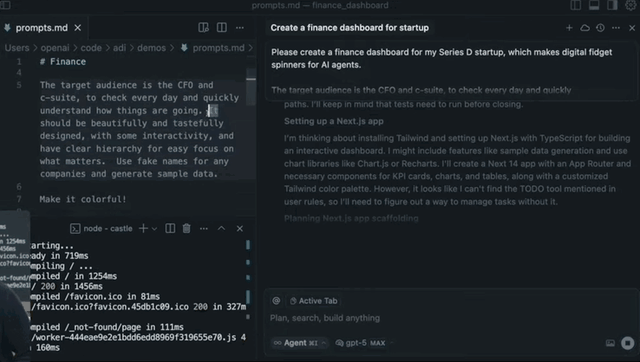640x362 pixels.
Task: Click the @ add context icon
Action: point(276,301)
